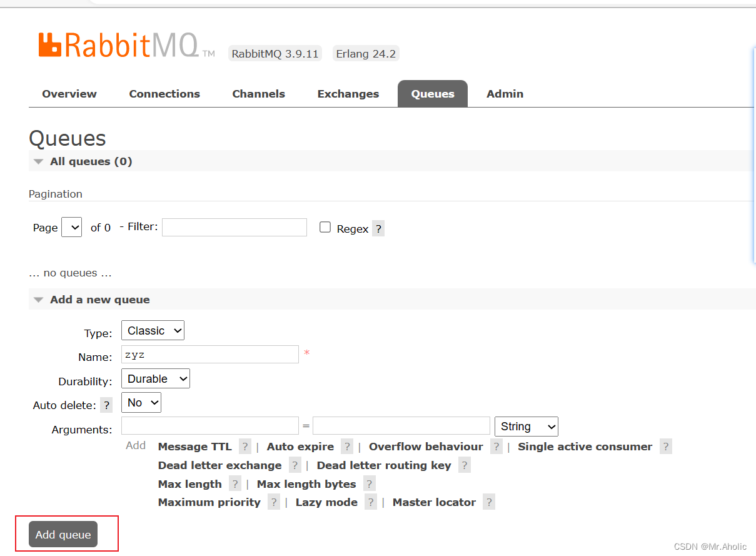The image size is (756, 556).
Task: Click the Add queue button
Action: [x=63, y=534]
